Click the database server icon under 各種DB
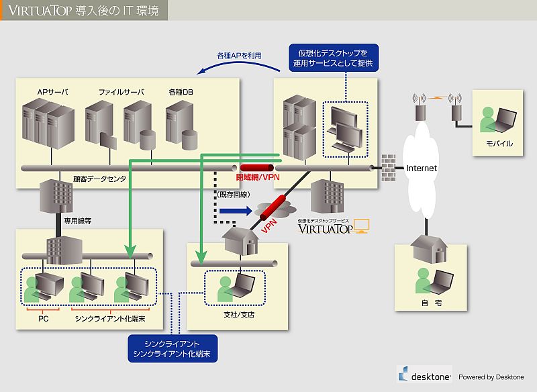The image size is (537, 392). tap(181, 126)
